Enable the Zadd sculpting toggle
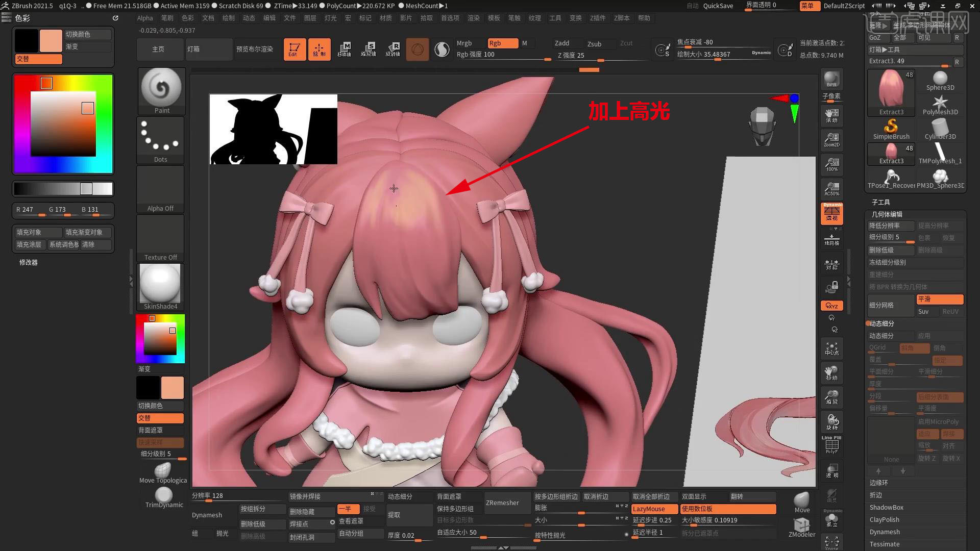The height and width of the screenshot is (551, 980). [x=561, y=43]
